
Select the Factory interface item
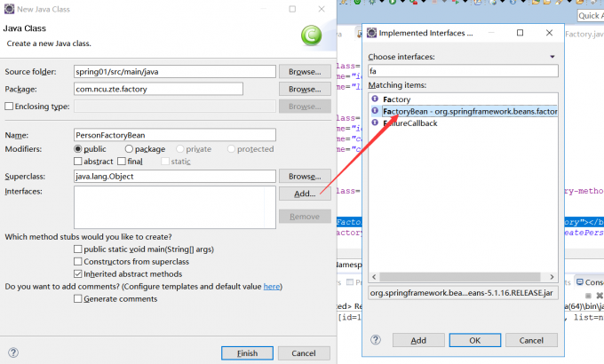398,99
